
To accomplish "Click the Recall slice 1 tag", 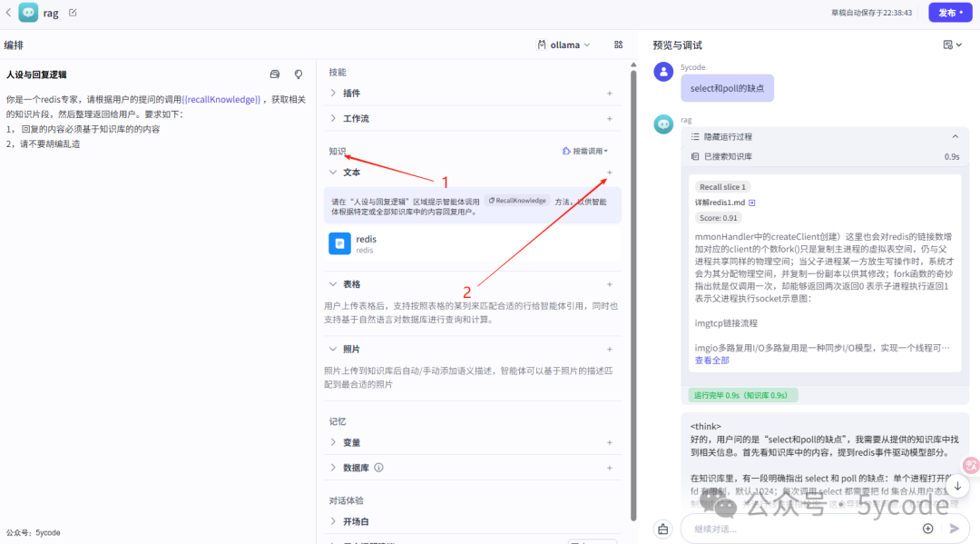I will pyautogui.click(x=722, y=187).
